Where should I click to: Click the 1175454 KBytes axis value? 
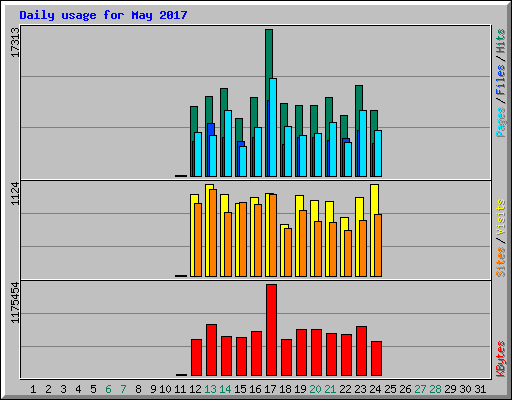click(x=15, y=303)
